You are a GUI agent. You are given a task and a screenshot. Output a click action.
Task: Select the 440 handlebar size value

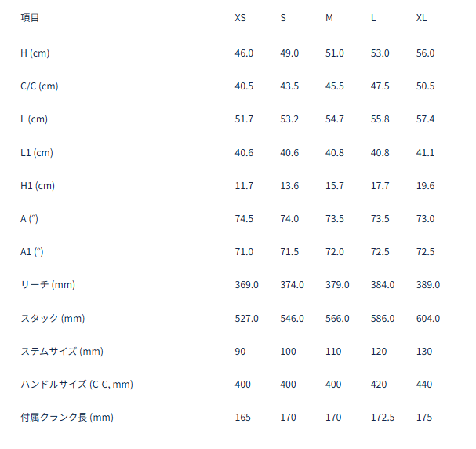coord(424,385)
